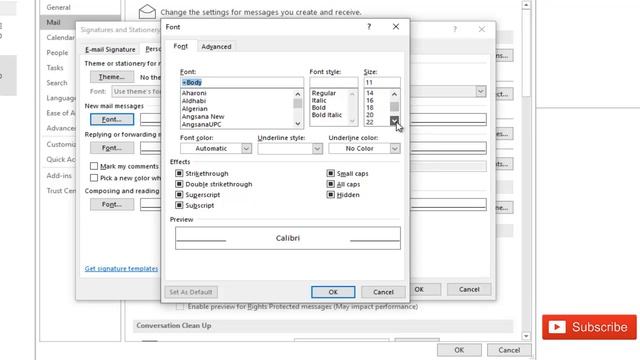The height and width of the screenshot is (360, 640).
Task: Choose Bold Italic font style
Action: coord(327,115)
